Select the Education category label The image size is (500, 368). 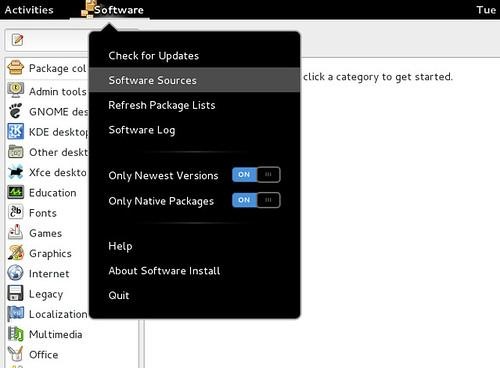(53, 193)
